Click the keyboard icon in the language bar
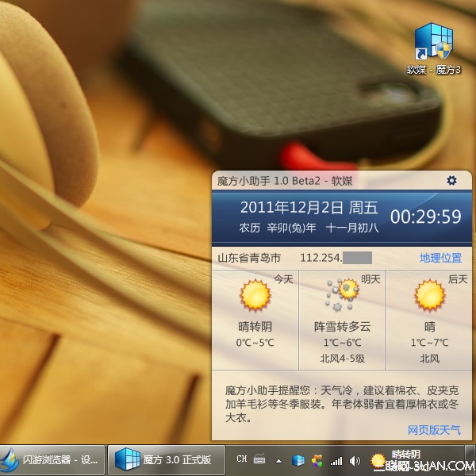 [x=259, y=459]
